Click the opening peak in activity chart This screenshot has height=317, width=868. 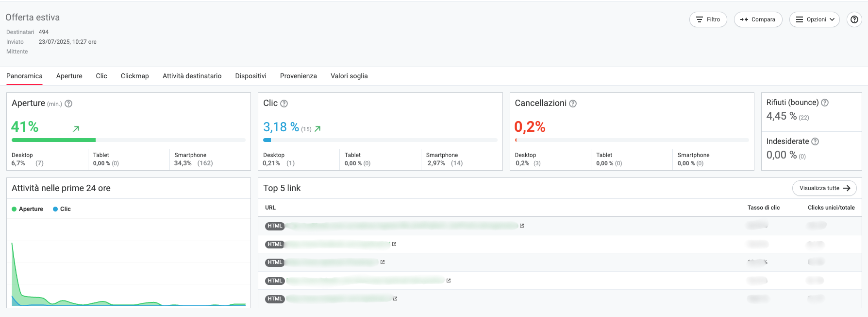(x=12, y=244)
